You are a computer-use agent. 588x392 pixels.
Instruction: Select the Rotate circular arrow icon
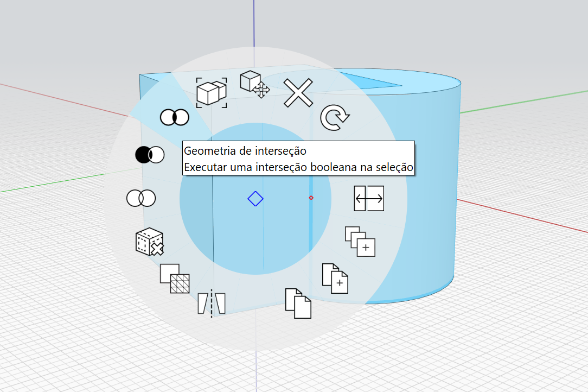[335, 118]
